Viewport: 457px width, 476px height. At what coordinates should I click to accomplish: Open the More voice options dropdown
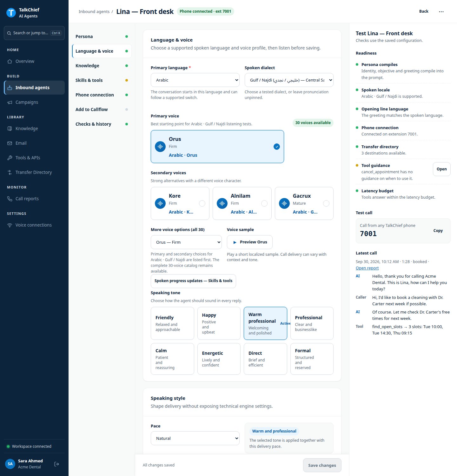tap(186, 242)
